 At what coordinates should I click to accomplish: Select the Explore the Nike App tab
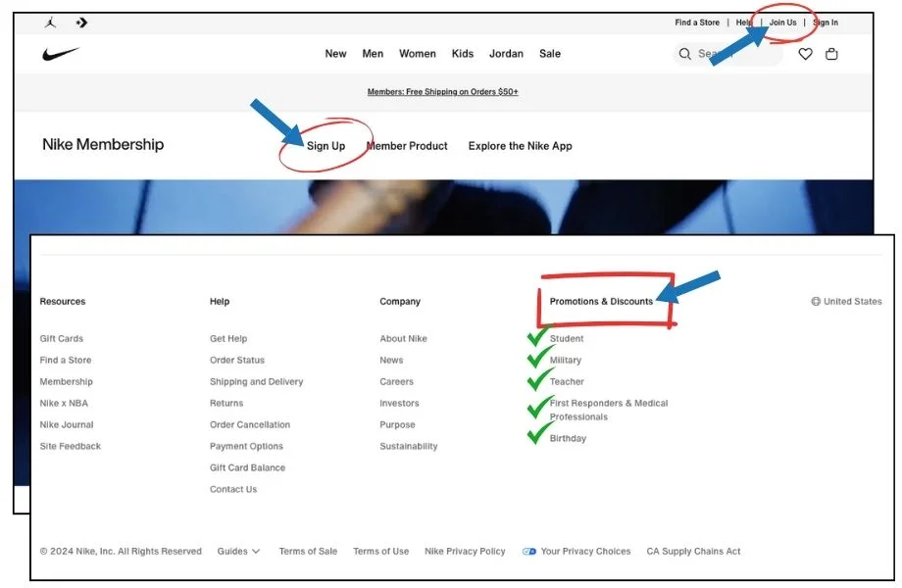point(520,146)
